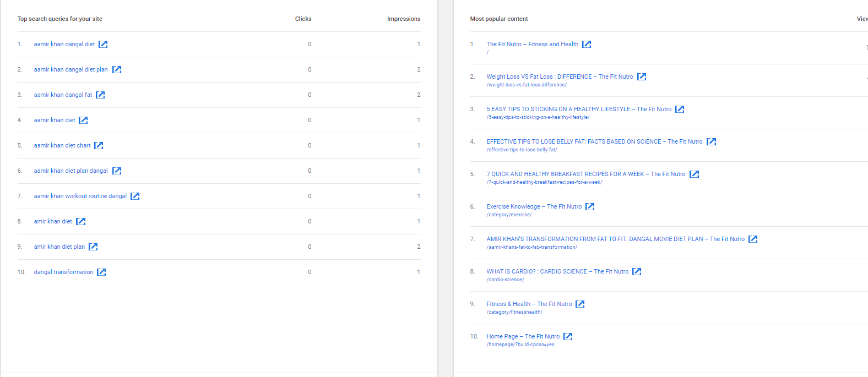The image size is (868, 377).
Task: Click URL path '/cardio-science/'
Action: (x=505, y=280)
